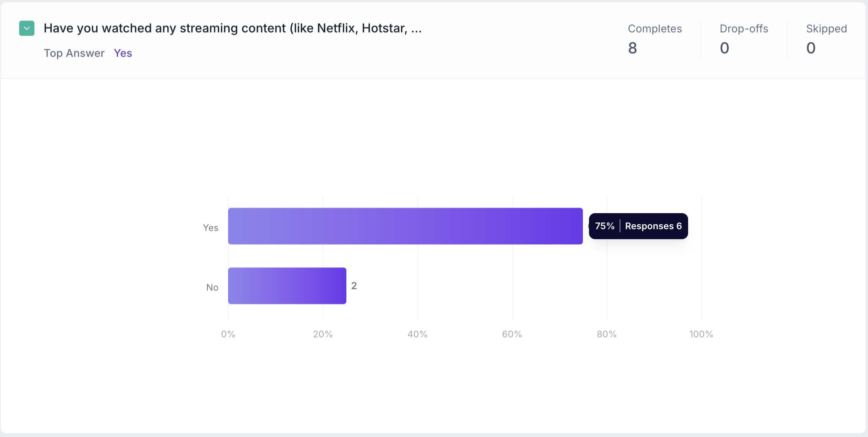Viewport: 868px width, 437px height.
Task: Click the purple Yes bar in chart
Action: 405,226
